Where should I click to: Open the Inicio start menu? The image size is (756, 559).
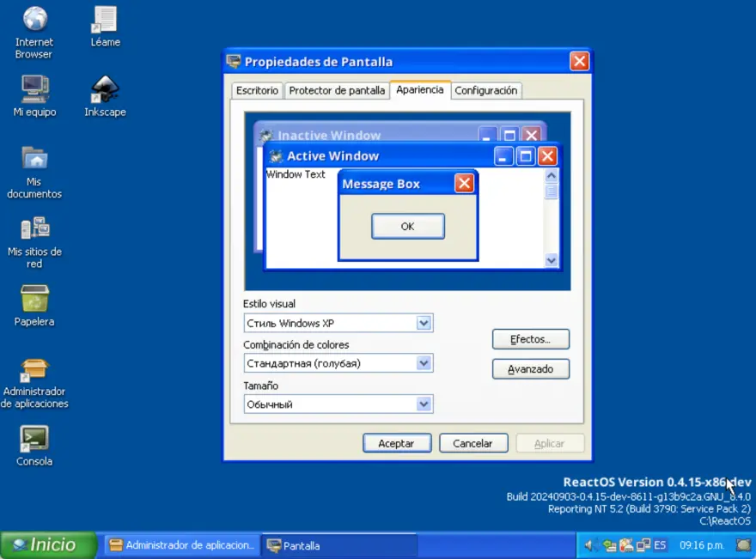tap(48, 545)
